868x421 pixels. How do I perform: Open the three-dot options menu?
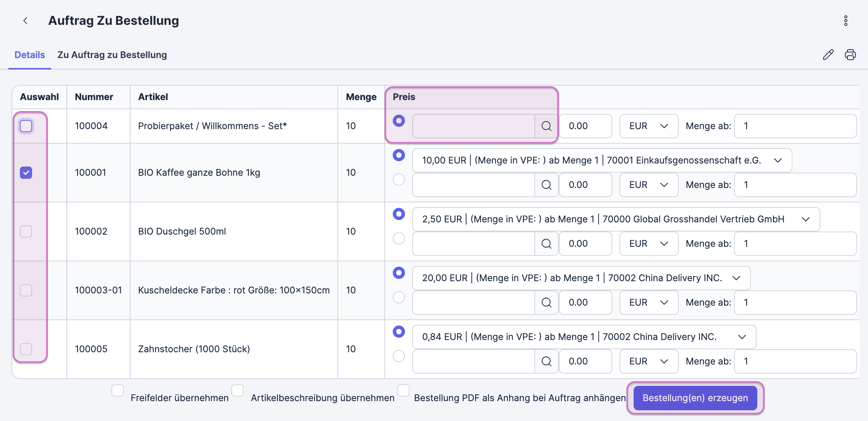coord(845,21)
